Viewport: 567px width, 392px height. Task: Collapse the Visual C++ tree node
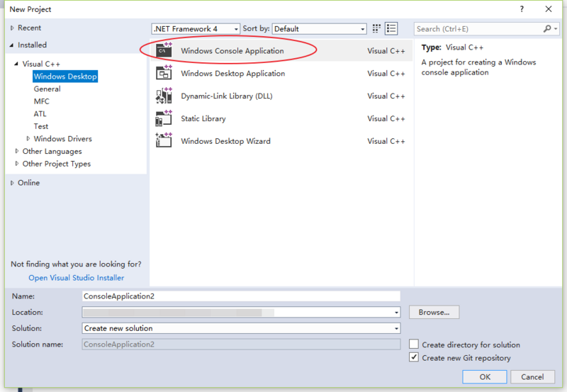click(16, 64)
